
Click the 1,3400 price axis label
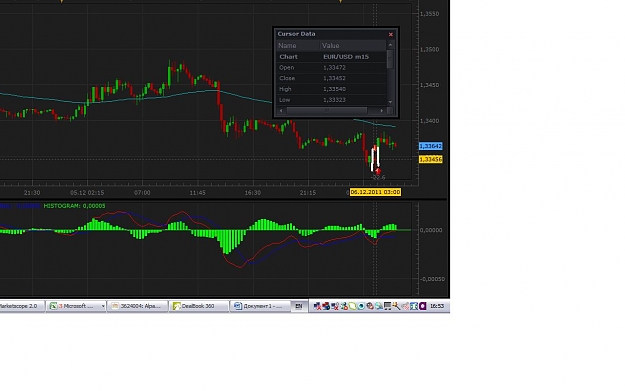tap(430, 121)
